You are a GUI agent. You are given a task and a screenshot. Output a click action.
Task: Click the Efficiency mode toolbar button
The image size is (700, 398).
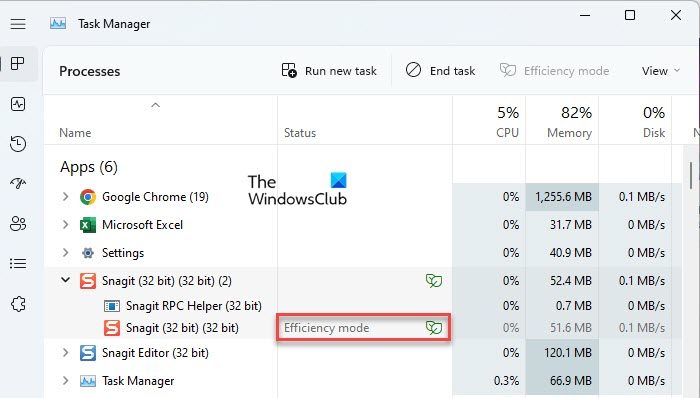pyautogui.click(x=554, y=70)
